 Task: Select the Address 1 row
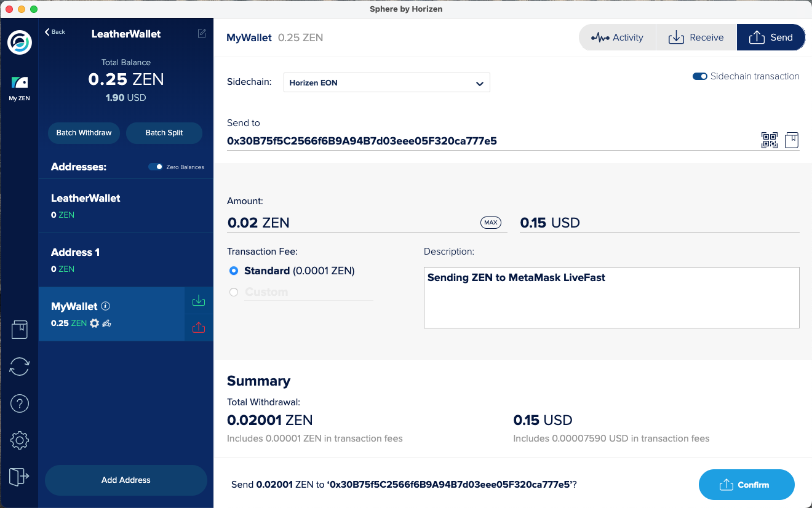pyautogui.click(x=126, y=260)
